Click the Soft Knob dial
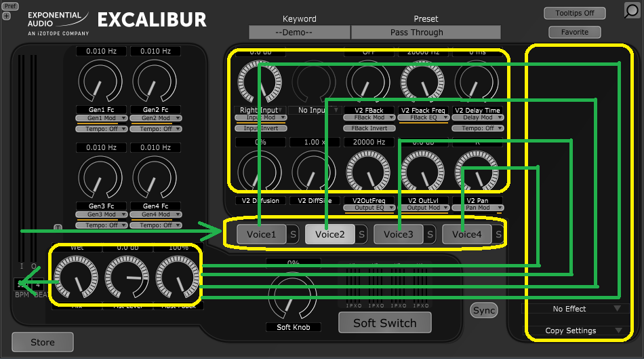 292,295
